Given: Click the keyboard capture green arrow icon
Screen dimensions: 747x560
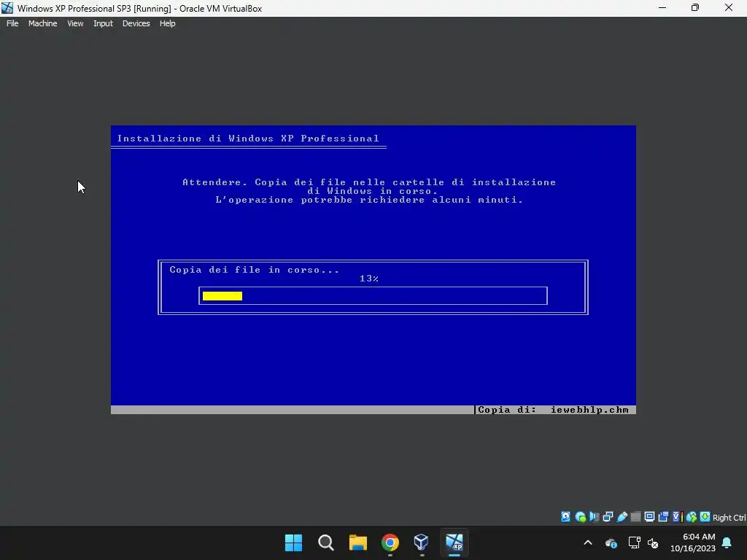Looking at the screenshot, I should tap(705, 517).
